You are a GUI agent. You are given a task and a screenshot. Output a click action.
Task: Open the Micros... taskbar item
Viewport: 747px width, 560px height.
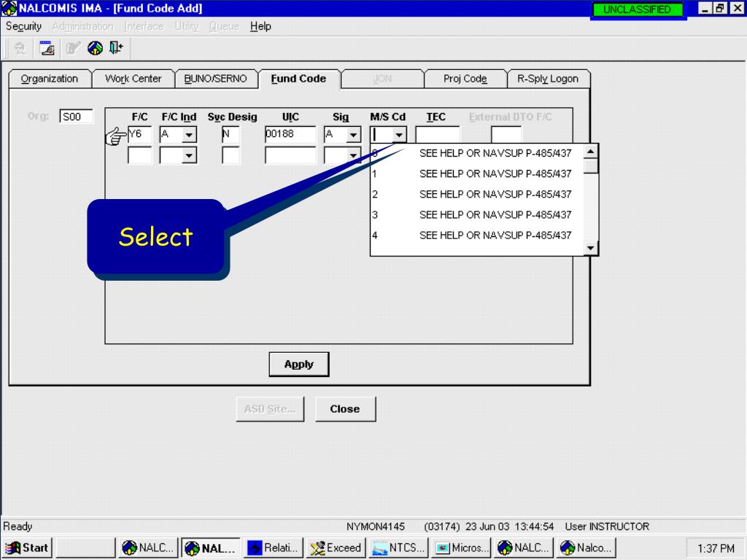click(x=461, y=548)
